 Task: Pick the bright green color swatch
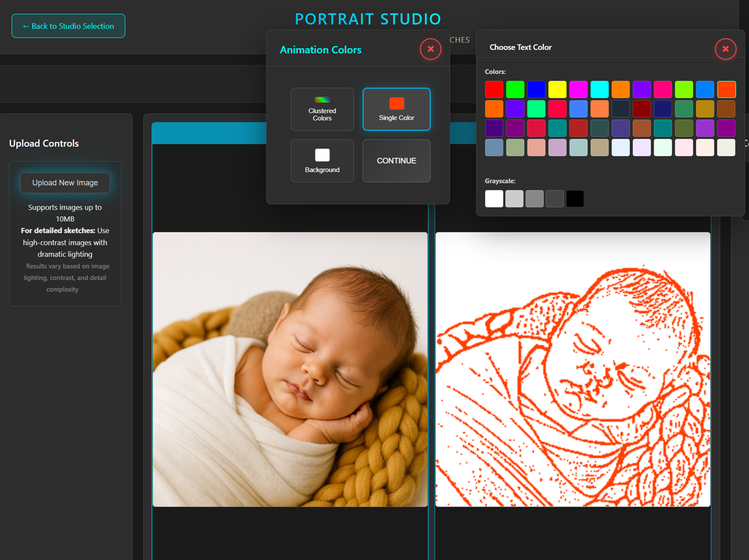[x=515, y=89]
